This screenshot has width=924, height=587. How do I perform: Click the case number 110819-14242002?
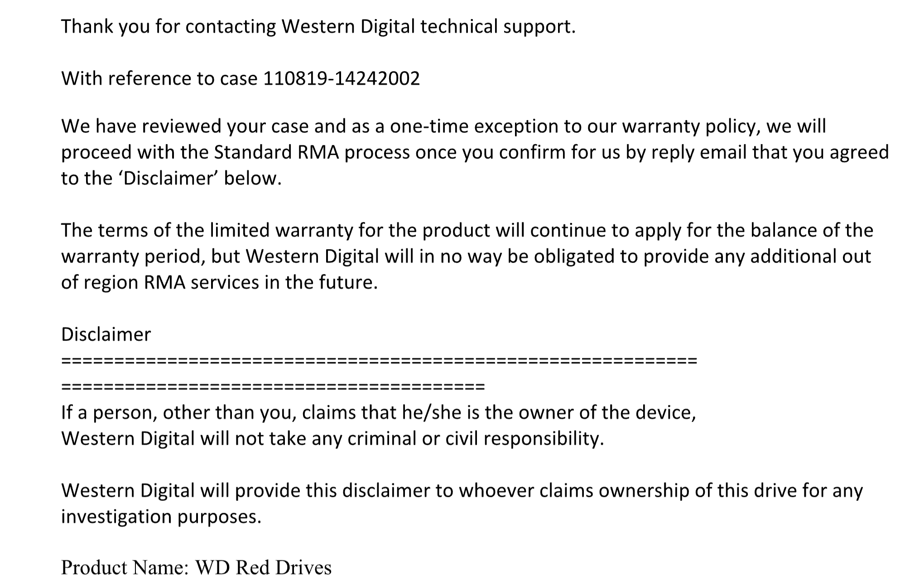pyautogui.click(x=341, y=79)
